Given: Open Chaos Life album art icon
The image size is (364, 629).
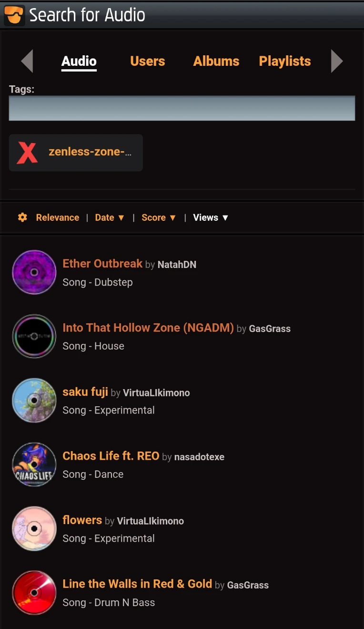Looking at the screenshot, I should (34, 464).
